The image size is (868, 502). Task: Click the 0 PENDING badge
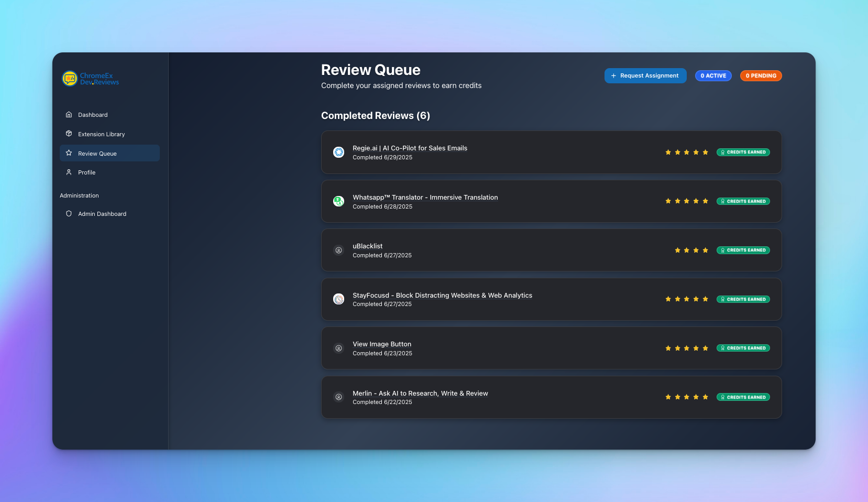coord(761,76)
